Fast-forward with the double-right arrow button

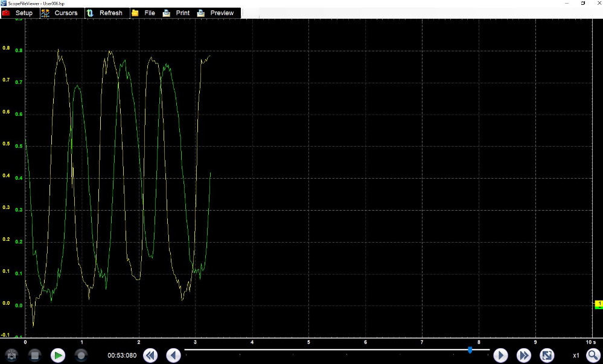pos(524,356)
